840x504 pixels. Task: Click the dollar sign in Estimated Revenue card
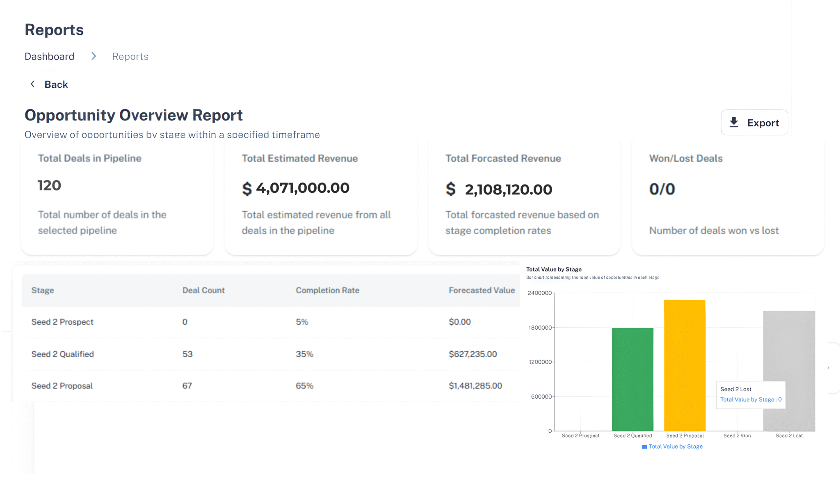pos(247,189)
